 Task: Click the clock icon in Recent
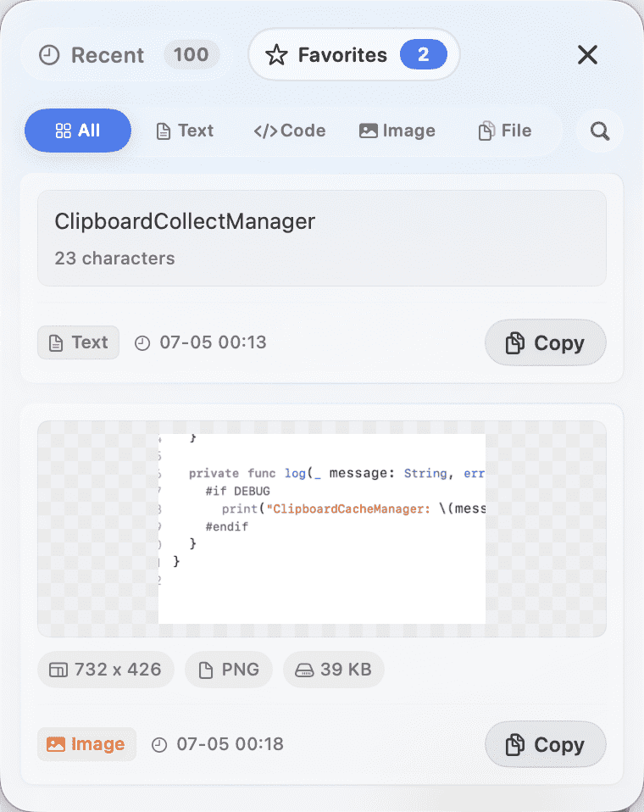pos(50,55)
